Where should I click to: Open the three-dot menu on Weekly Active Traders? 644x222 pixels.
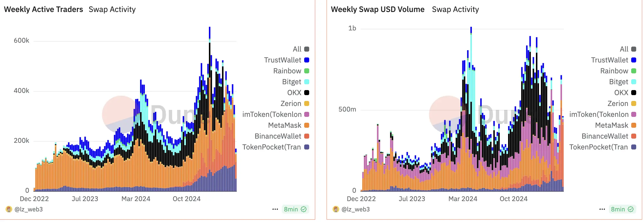coord(275,209)
